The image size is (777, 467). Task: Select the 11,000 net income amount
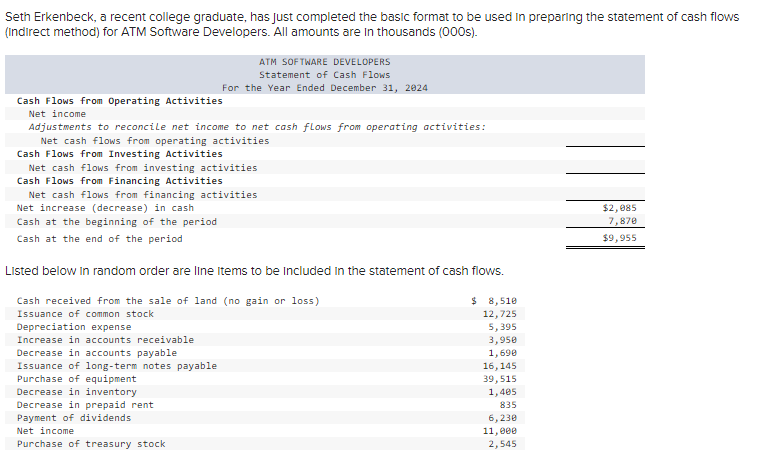pyautogui.click(x=500, y=431)
